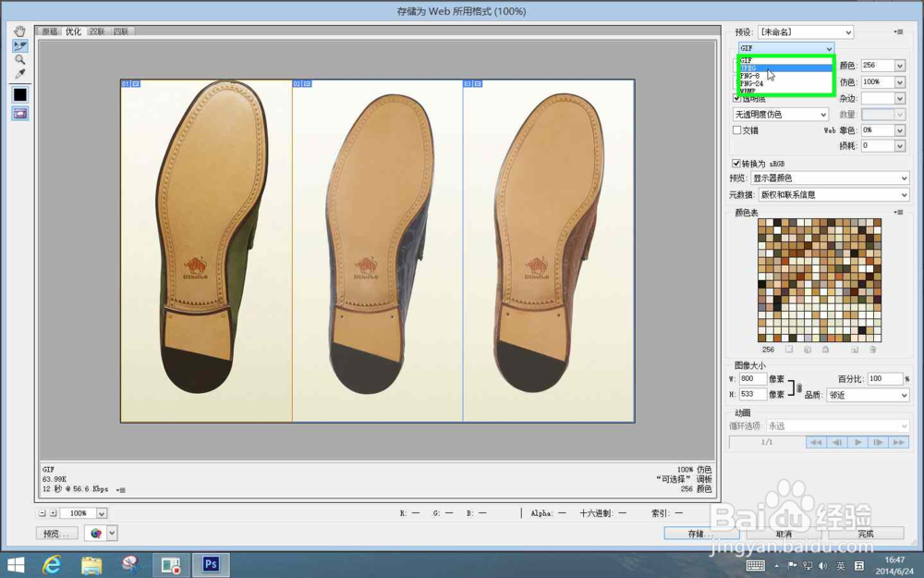
Task: Go to first animation frame
Action: [x=816, y=442]
